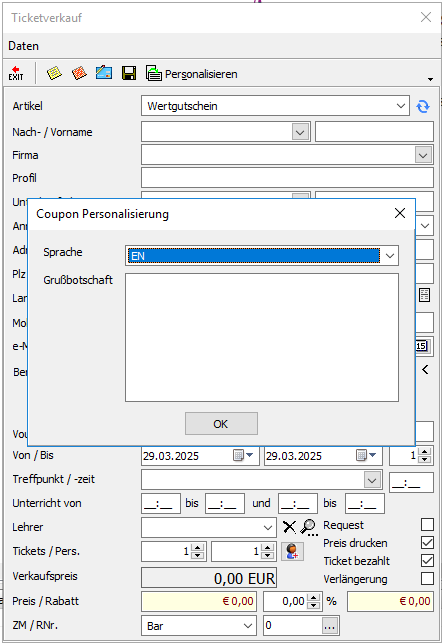Enable the Request checkbox
The width and height of the screenshot is (442, 643).
point(427,524)
